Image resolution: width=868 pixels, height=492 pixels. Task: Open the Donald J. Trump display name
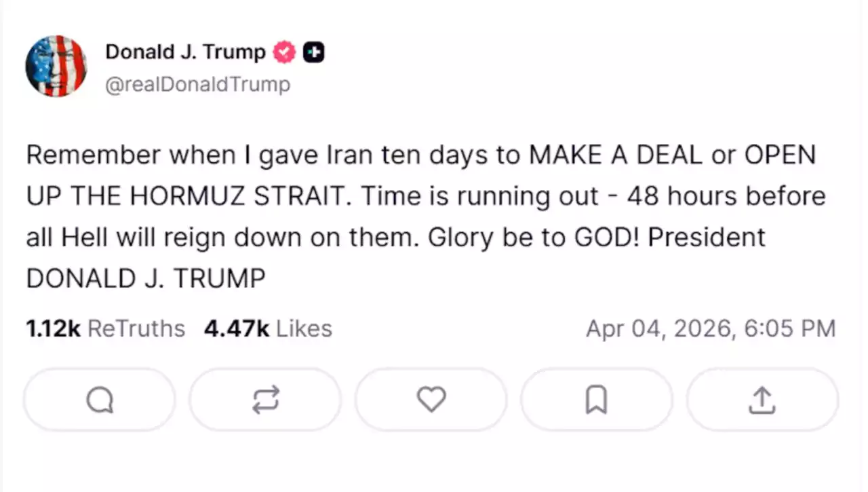coord(185,52)
